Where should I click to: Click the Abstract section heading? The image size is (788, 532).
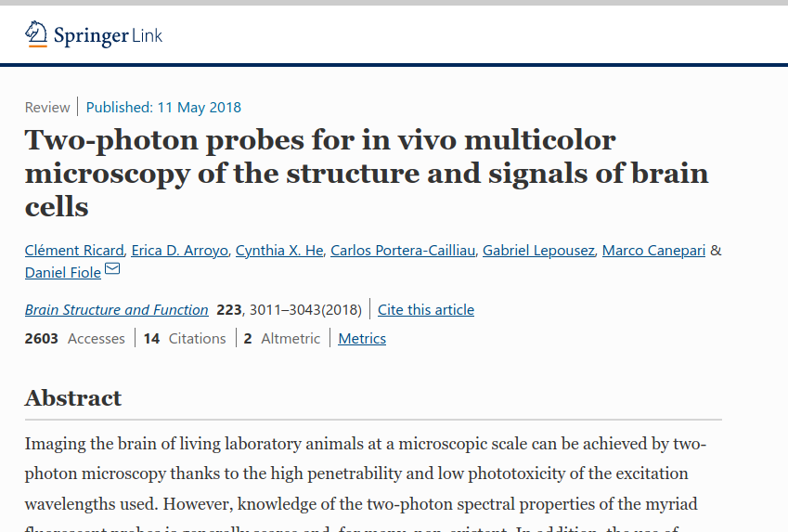73,398
